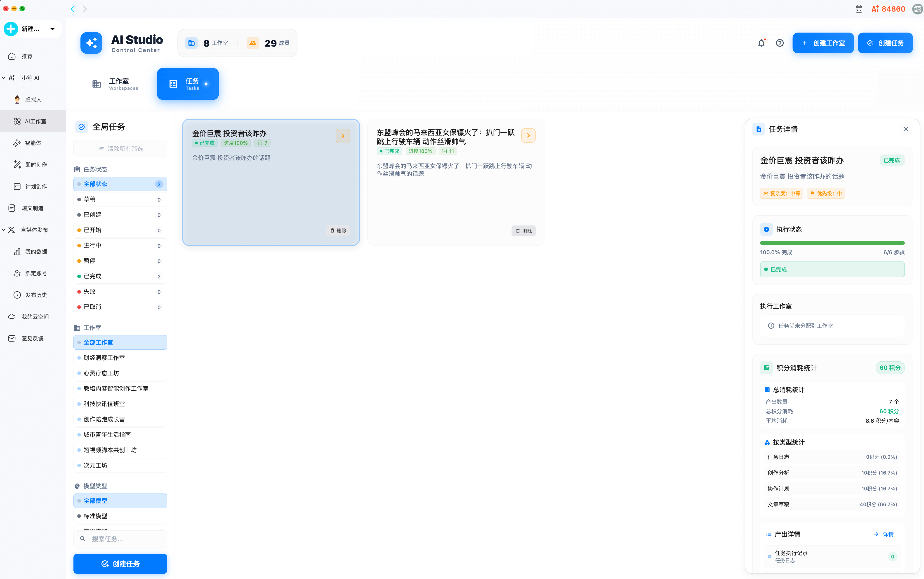This screenshot has width=924, height=579.
Task: Expand the 金价巨震 task card arrow
Action: (x=342, y=135)
